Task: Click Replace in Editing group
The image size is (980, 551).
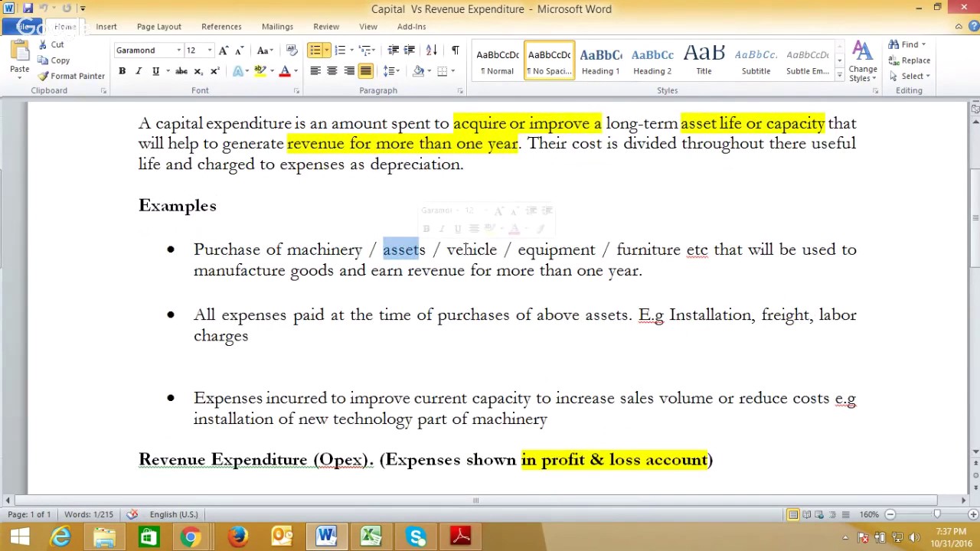Action: [x=910, y=60]
